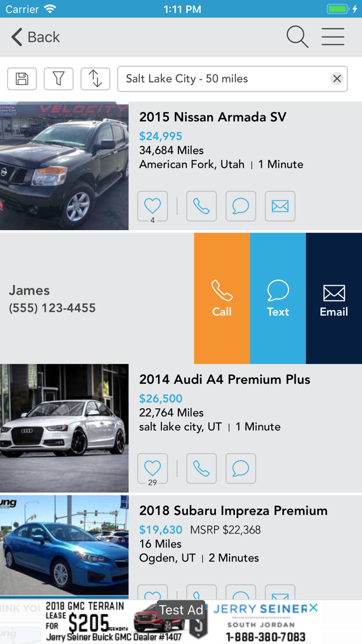Save this search with the floppy disk icon
362x644 pixels.
click(22, 78)
